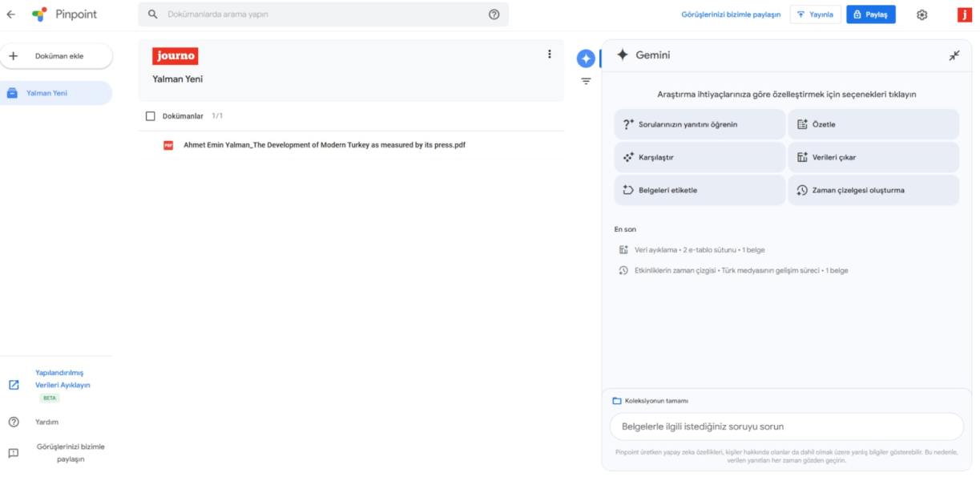Toggle the Dokümanlar select-all checkbox
The width and height of the screenshot is (980, 477).
pos(151,116)
